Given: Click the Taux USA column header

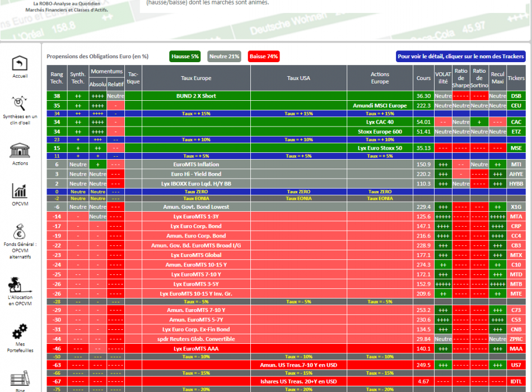Looking at the screenshot, I should coord(298,78).
